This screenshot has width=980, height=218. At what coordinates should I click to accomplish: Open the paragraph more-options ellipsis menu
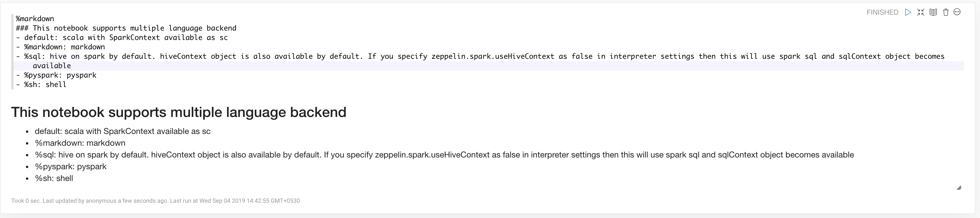[x=957, y=12]
